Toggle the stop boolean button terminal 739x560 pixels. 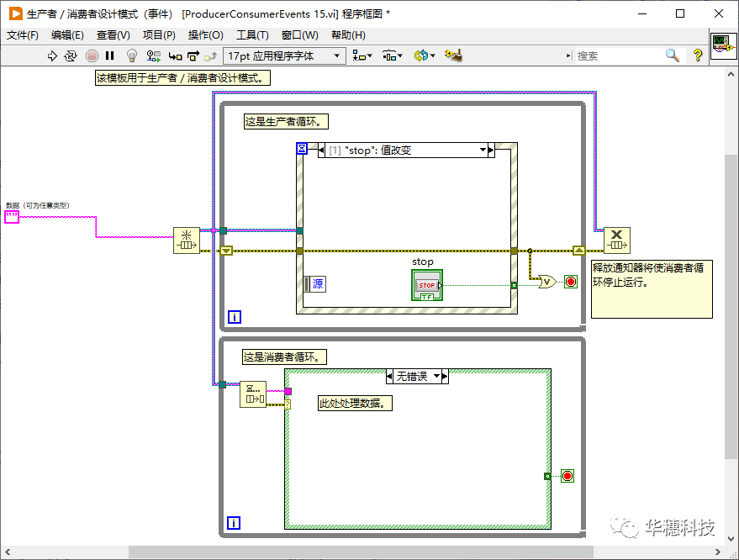pyautogui.click(x=426, y=285)
